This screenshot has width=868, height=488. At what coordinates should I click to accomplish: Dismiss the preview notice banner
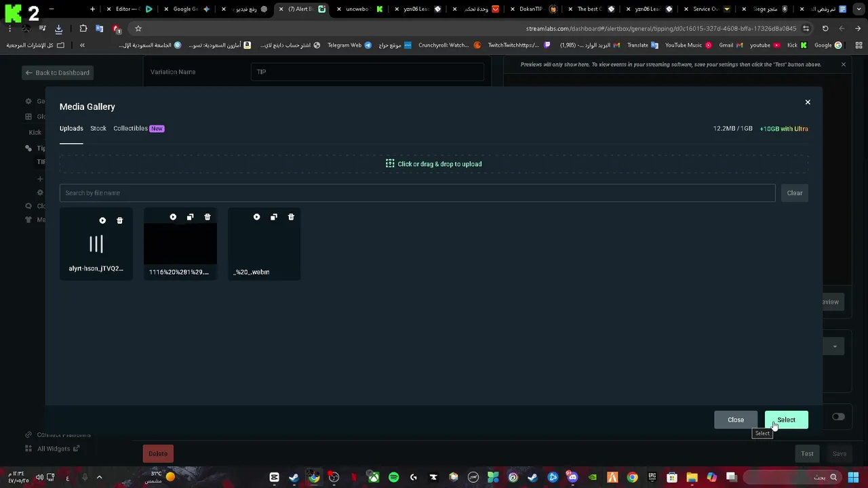[844, 64]
